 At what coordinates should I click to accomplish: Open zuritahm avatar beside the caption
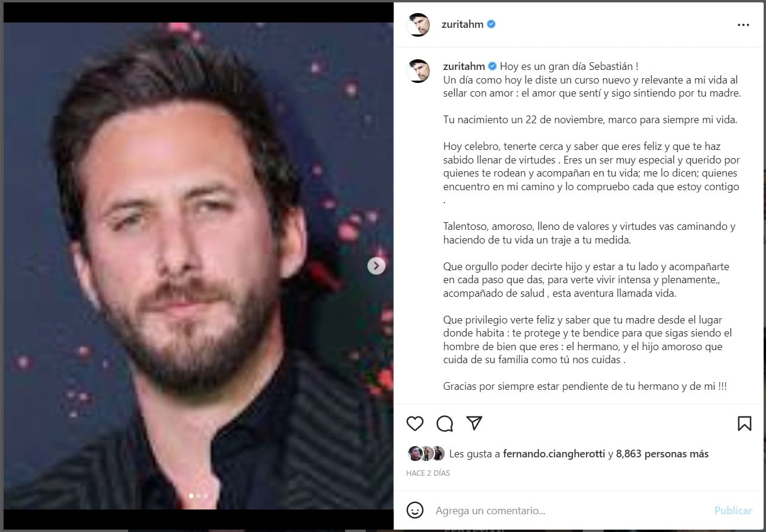click(x=418, y=71)
